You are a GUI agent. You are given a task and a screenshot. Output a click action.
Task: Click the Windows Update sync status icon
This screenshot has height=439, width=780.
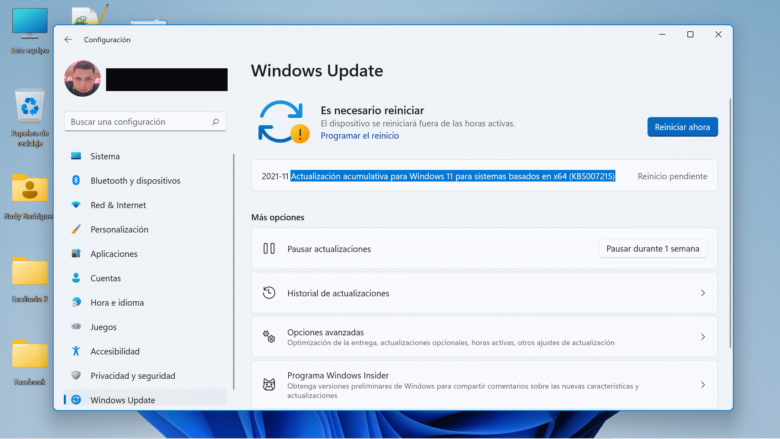click(x=283, y=122)
